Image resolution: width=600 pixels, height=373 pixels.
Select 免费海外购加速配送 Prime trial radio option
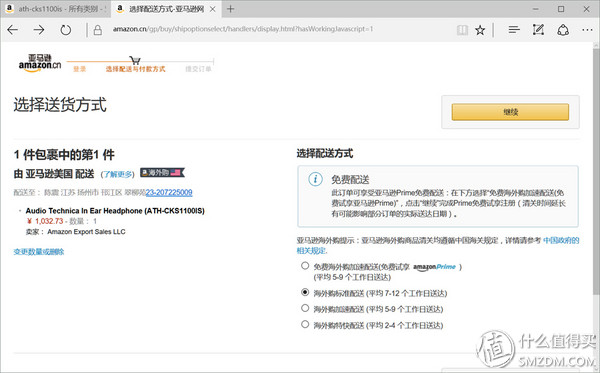[305, 266]
